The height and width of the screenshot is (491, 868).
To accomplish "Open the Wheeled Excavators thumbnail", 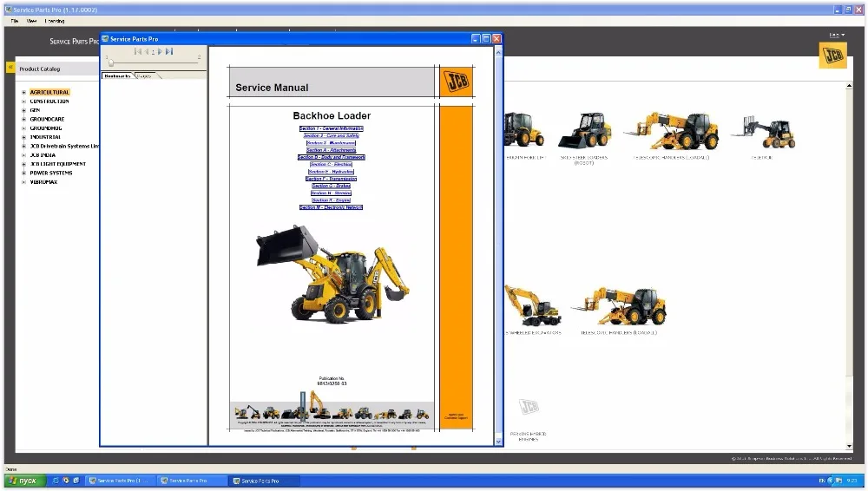I will 533,306.
